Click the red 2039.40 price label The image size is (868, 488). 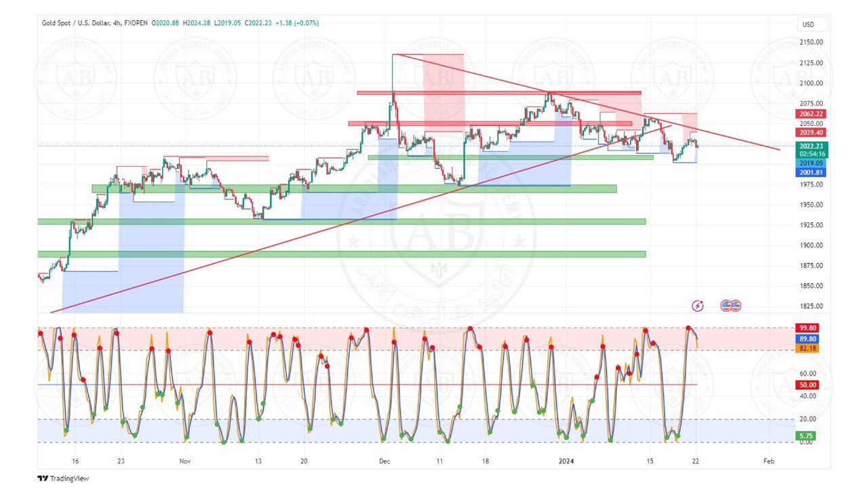click(x=812, y=133)
